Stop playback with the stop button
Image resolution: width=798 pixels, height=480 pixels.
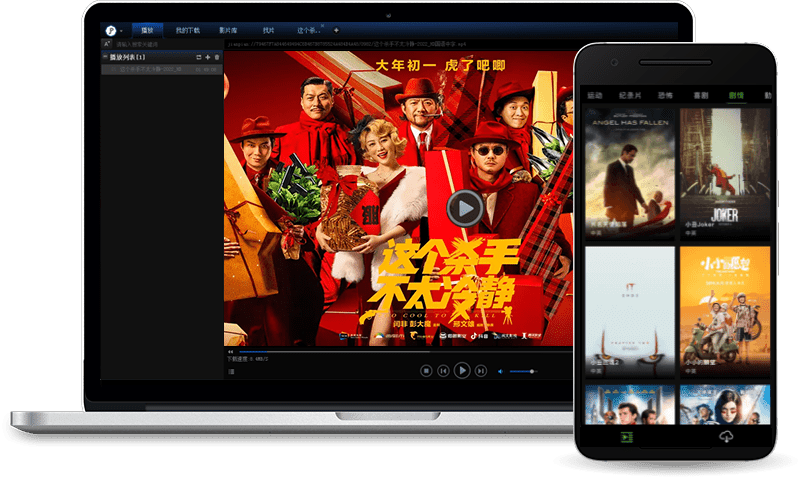point(426,371)
